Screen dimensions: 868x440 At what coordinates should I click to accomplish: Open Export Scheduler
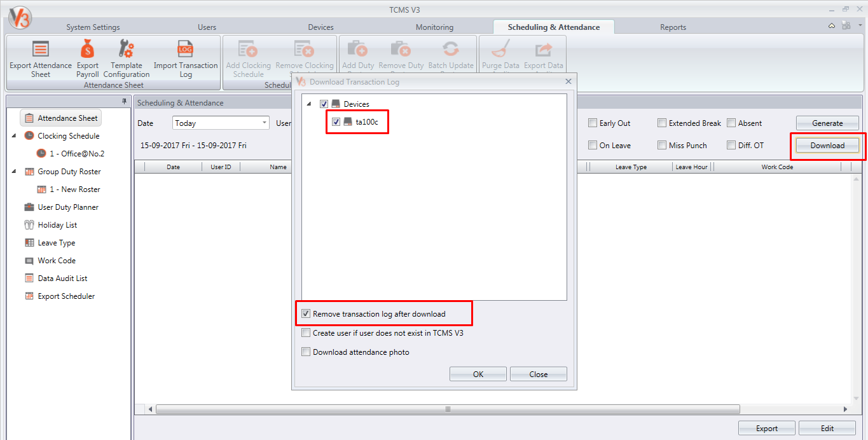click(x=59, y=296)
